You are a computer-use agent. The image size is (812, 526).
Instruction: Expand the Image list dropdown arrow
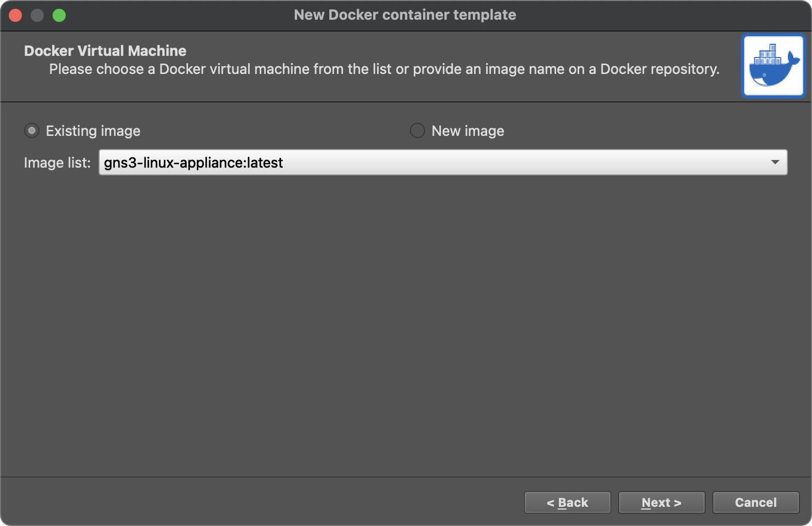point(775,162)
